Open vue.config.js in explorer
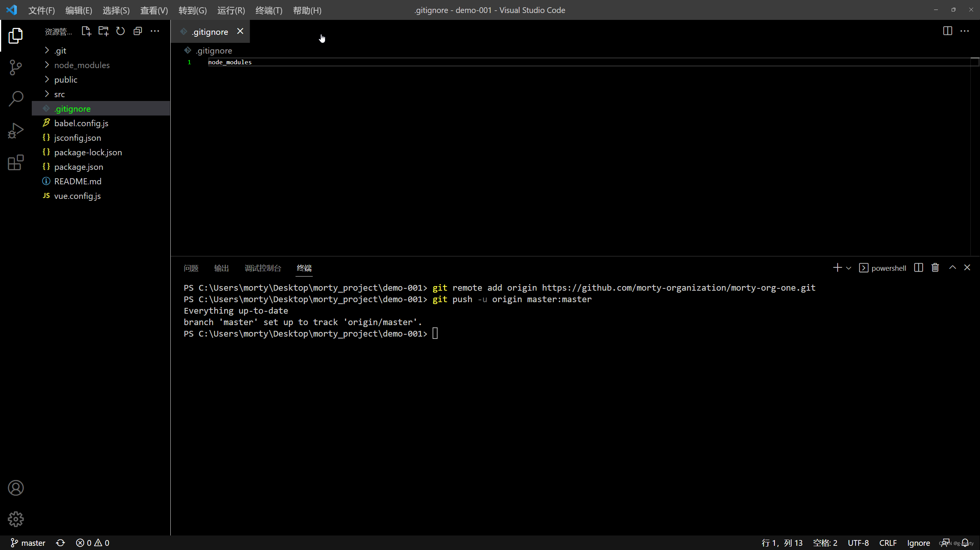This screenshot has height=550, width=980. click(101, 196)
